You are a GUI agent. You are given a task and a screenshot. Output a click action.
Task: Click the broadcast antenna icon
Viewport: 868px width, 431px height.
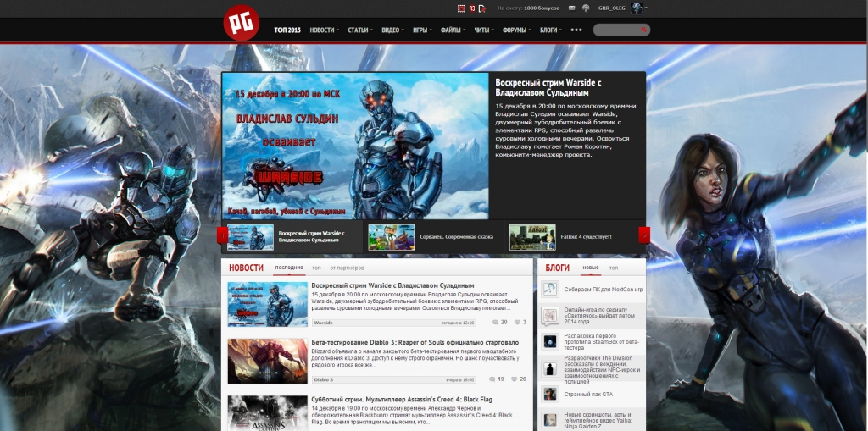[x=587, y=8]
